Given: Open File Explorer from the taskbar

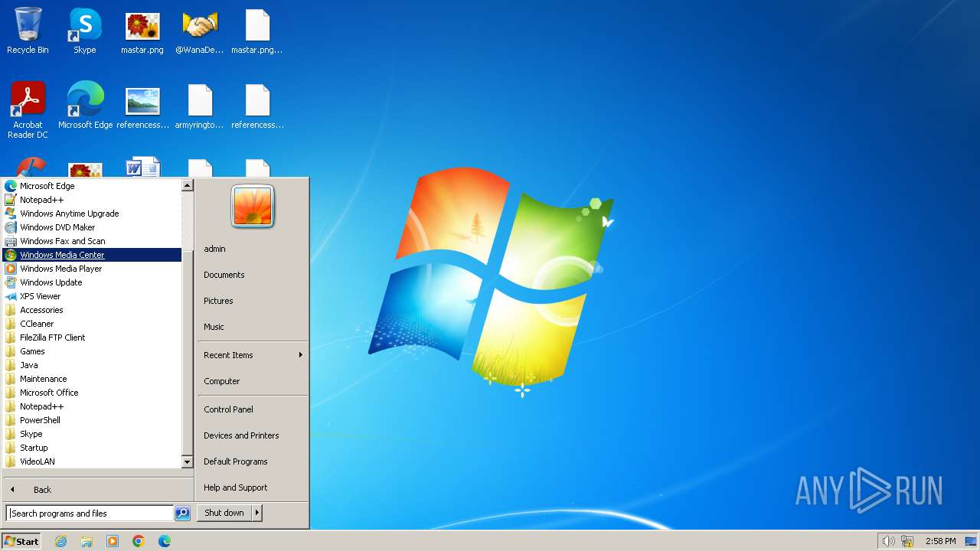Looking at the screenshot, I should [87, 541].
